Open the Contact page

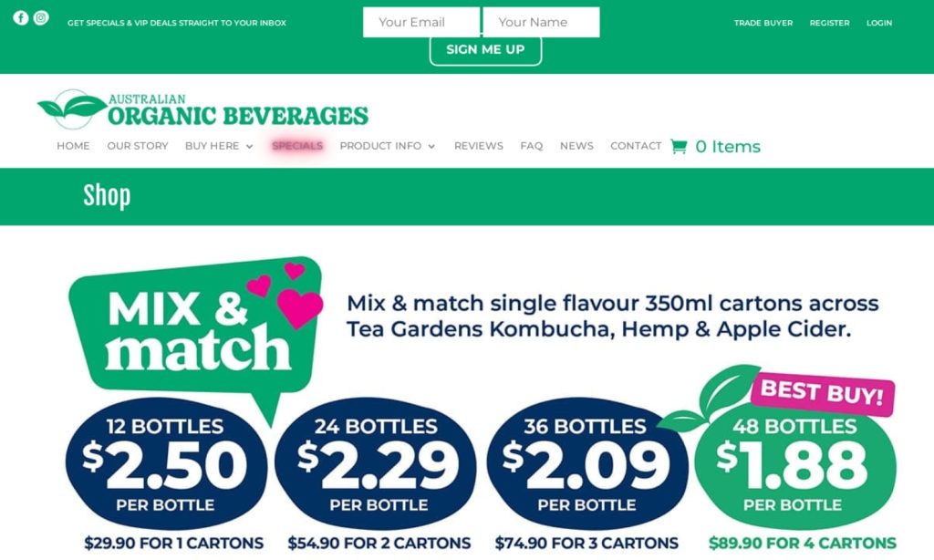636,146
